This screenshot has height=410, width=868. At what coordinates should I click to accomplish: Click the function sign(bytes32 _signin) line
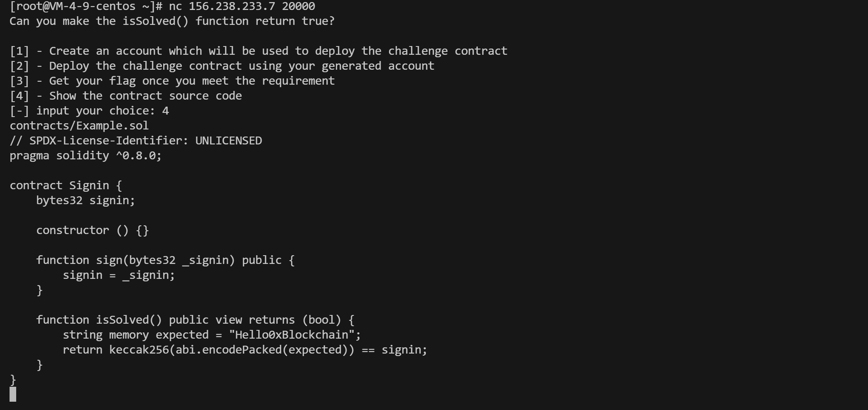pos(166,260)
